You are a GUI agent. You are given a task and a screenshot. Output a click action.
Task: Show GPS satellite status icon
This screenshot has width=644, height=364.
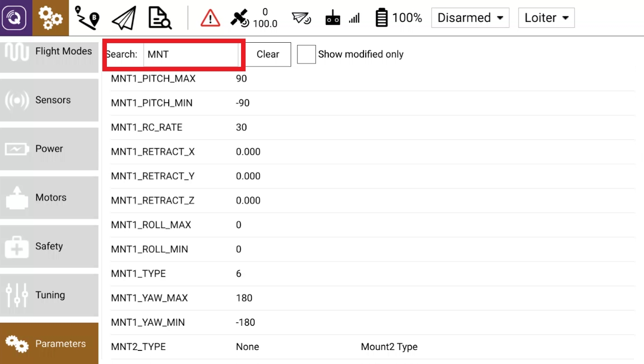240,18
